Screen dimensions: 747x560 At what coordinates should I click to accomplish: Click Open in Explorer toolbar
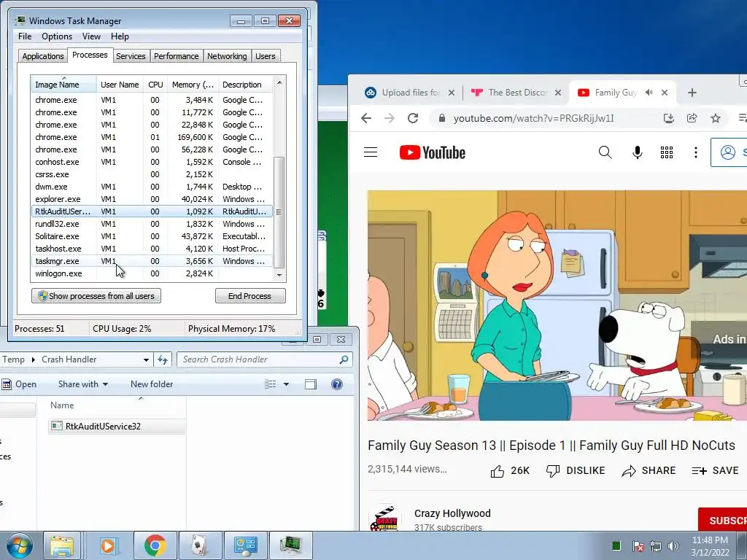point(20,384)
